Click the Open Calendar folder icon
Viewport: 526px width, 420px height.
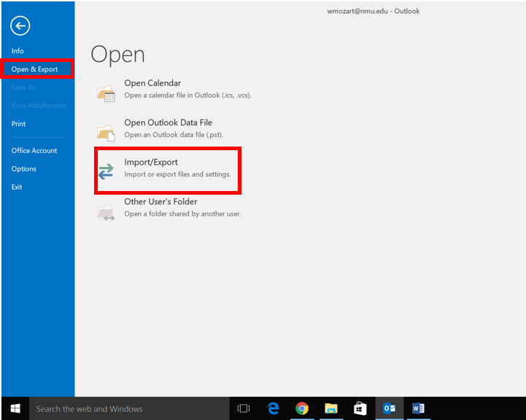pyautogui.click(x=106, y=93)
